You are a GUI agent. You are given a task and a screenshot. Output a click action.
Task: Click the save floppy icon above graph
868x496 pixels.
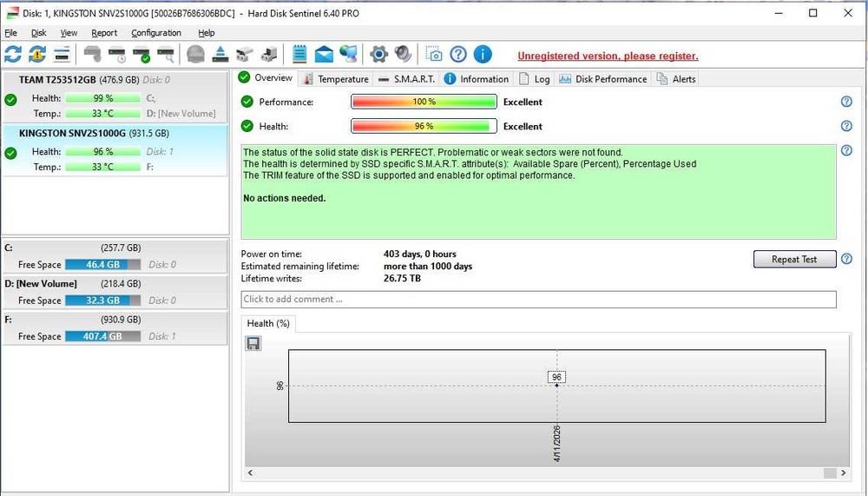[x=253, y=344]
